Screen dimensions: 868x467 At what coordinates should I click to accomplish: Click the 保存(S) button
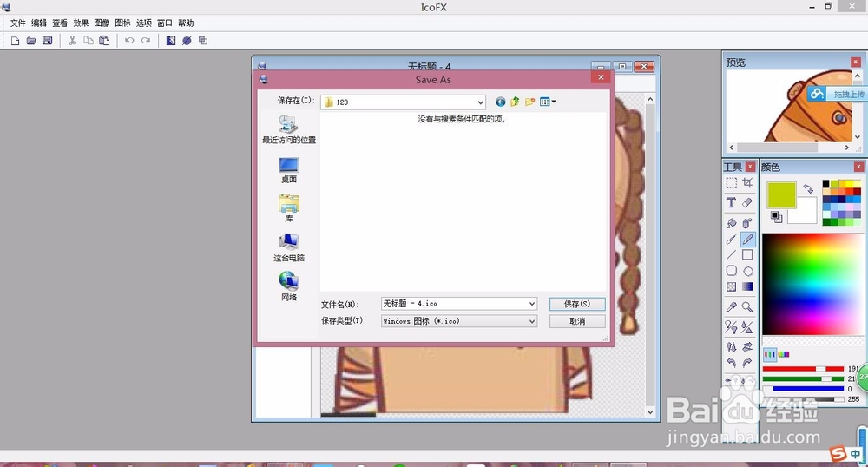(577, 304)
